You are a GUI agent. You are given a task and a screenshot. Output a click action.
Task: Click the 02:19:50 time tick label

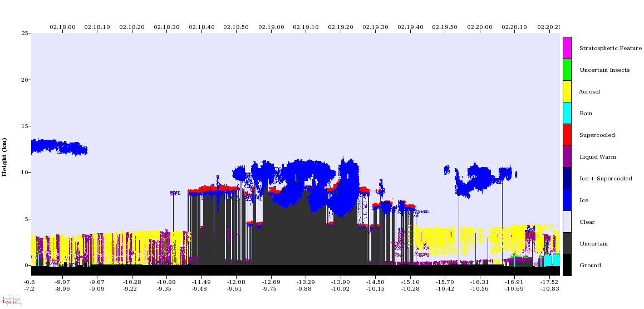pyautogui.click(x=445, y=27)
